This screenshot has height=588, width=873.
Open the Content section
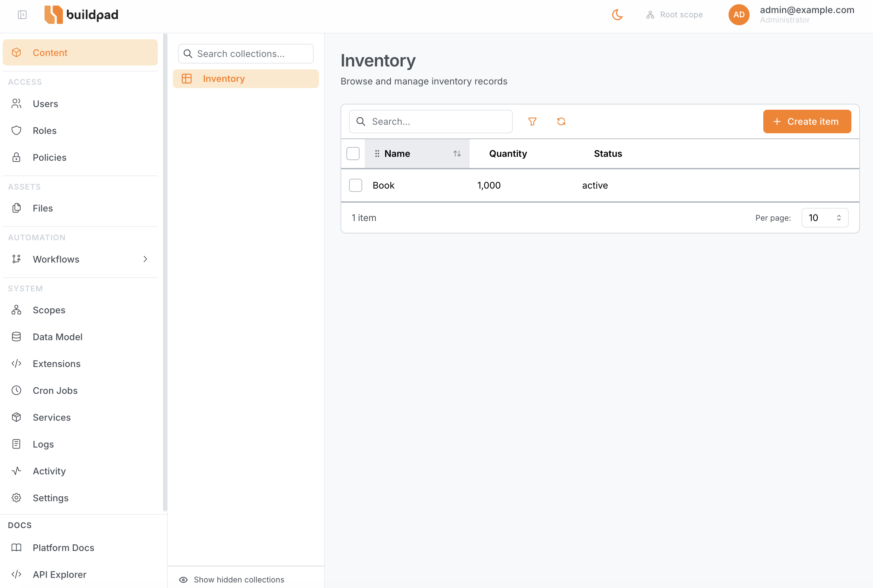[80, 52]
